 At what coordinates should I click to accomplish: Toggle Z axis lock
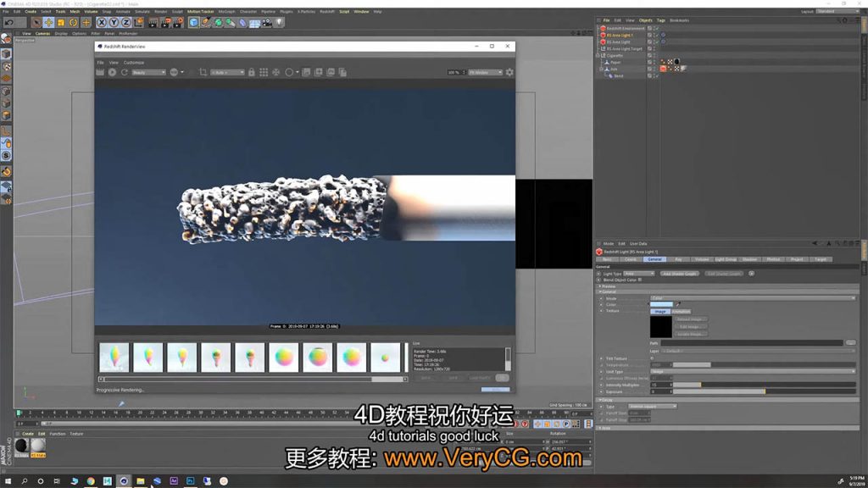(125, 23)
